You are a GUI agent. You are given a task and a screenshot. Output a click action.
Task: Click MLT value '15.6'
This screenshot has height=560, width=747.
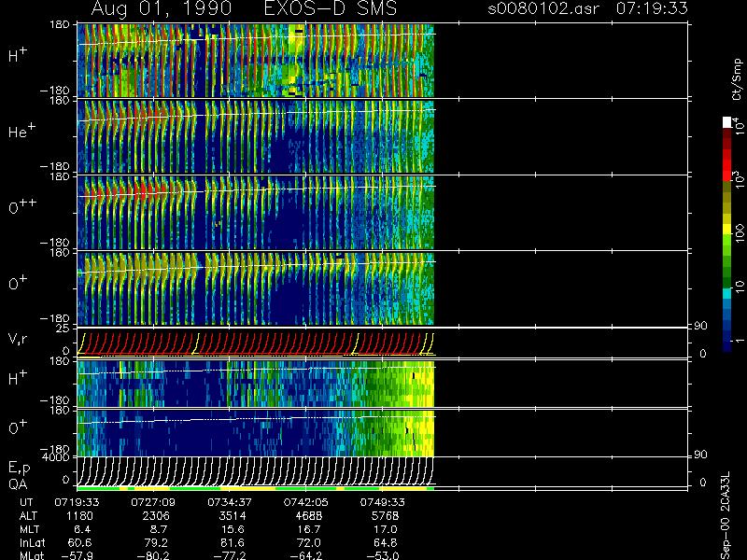(x=233, y=529)
